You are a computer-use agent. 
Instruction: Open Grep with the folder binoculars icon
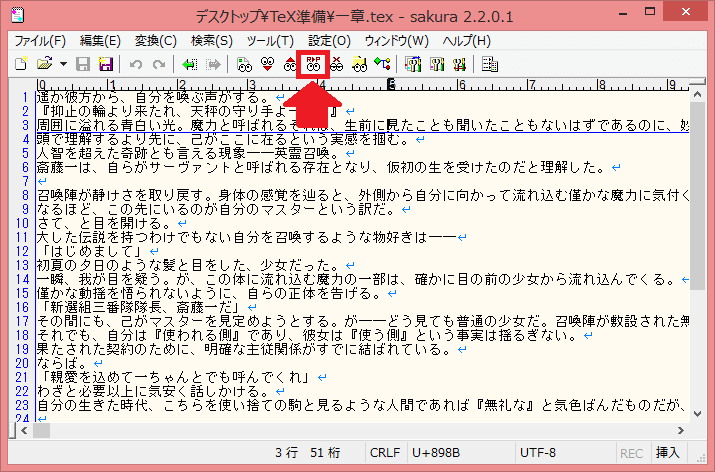pyautogui.click(x=359, y=64)
